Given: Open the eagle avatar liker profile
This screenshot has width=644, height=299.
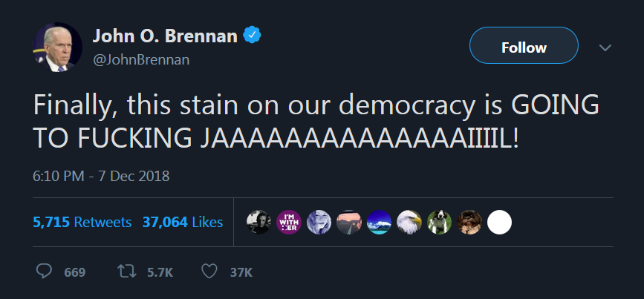Looking at the screenshot, I should click(x=409, y=223).
